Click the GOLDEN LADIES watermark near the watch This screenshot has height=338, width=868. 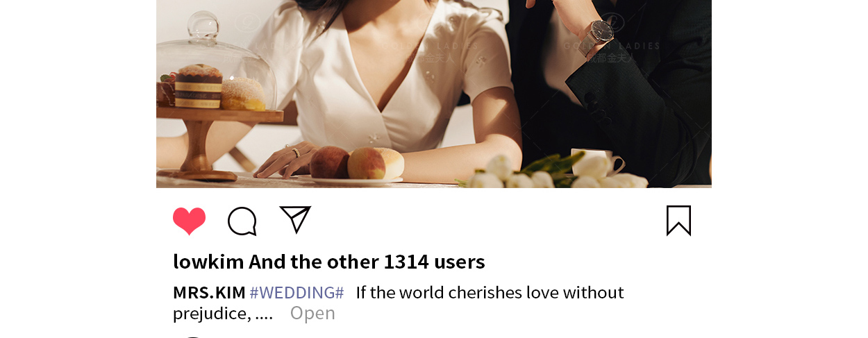(611, 46)
